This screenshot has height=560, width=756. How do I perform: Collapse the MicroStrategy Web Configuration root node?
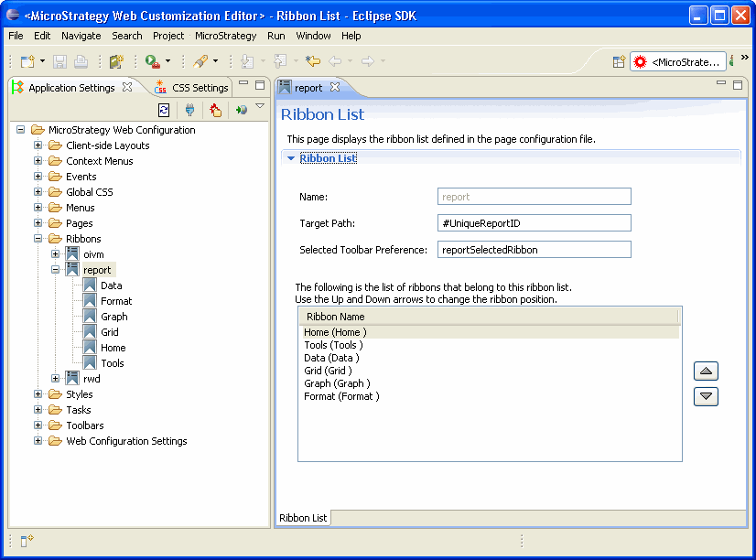pyautogui.click(x=21, y=130)
